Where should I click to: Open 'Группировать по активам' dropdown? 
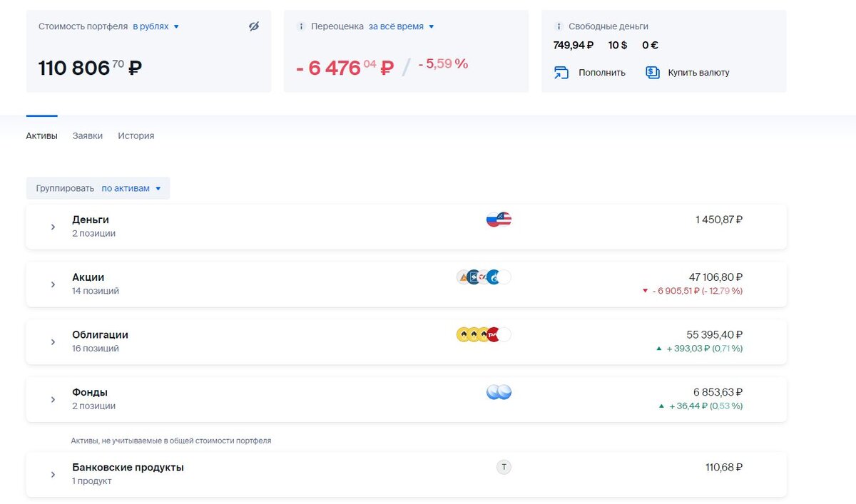pos(98,188)
